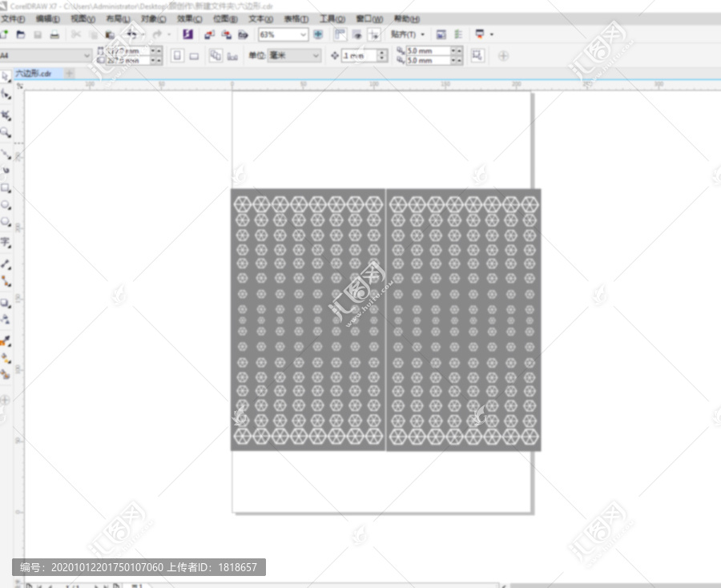Open the 文件 (File) menu
The height and width of the screenshot is (588, 721).
point(12,19)
